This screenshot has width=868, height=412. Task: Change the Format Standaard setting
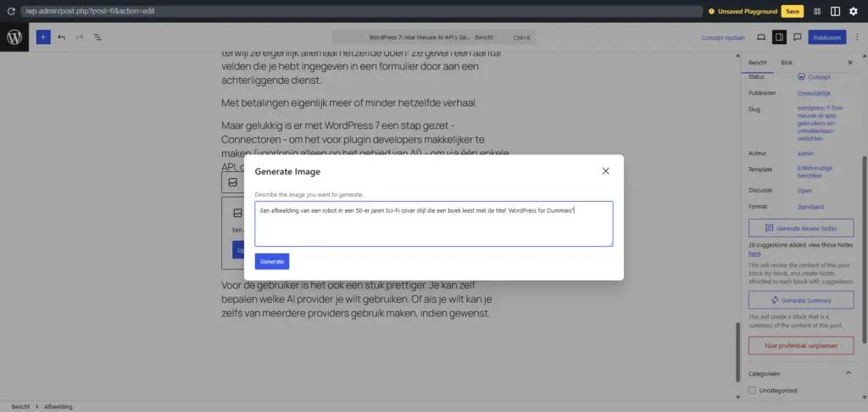pos(810,207)
